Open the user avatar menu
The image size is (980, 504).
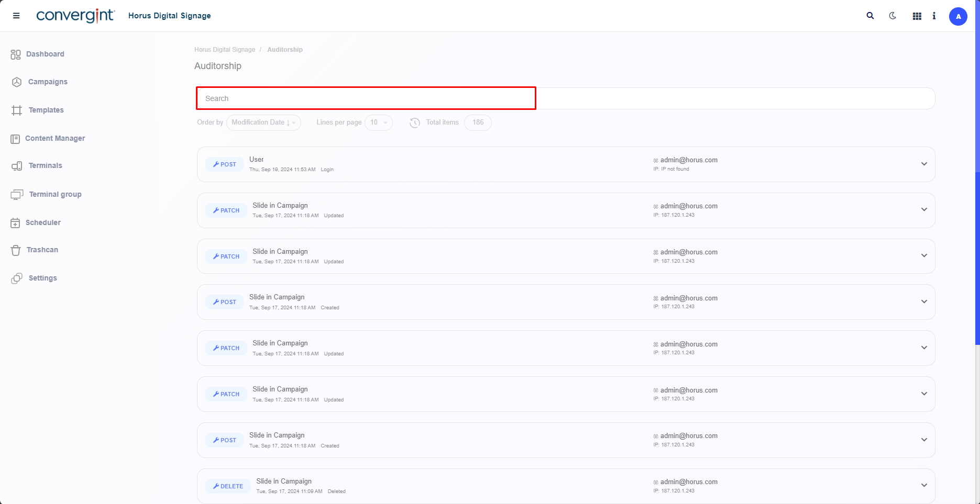click(x=958, y=16)
